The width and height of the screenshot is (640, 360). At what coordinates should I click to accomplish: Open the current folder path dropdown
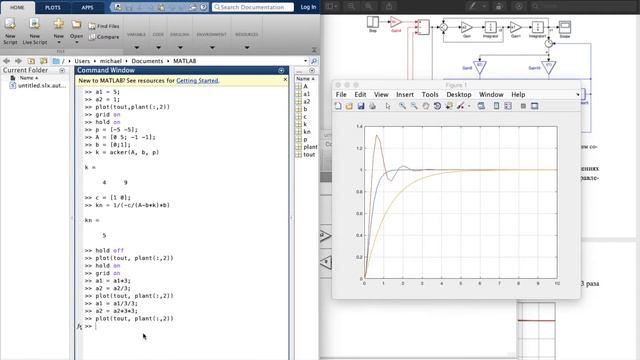coord(305,61)
